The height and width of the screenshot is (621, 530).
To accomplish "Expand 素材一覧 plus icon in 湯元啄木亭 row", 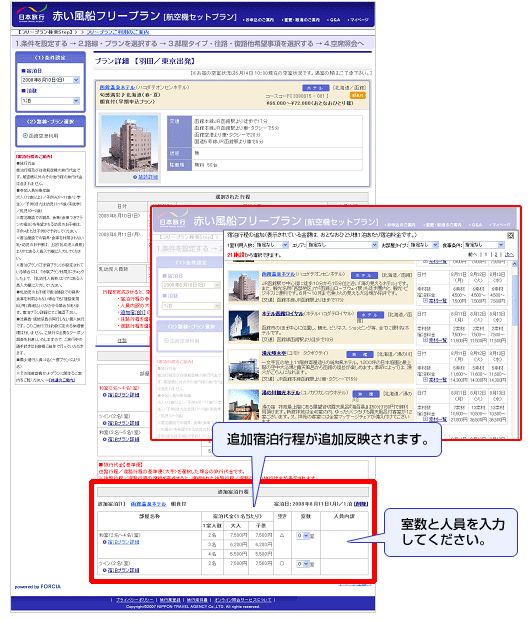I will (425, 380).
